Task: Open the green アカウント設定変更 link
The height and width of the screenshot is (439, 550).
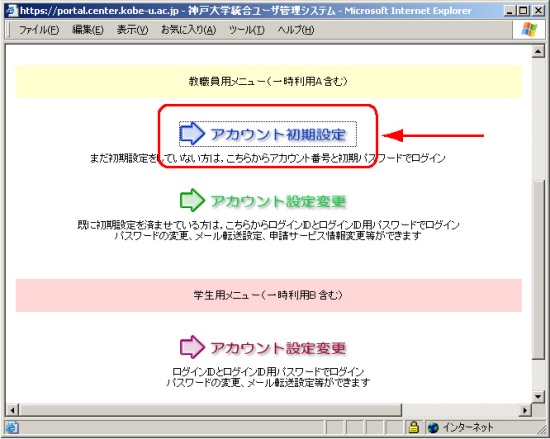Action: 278,201
